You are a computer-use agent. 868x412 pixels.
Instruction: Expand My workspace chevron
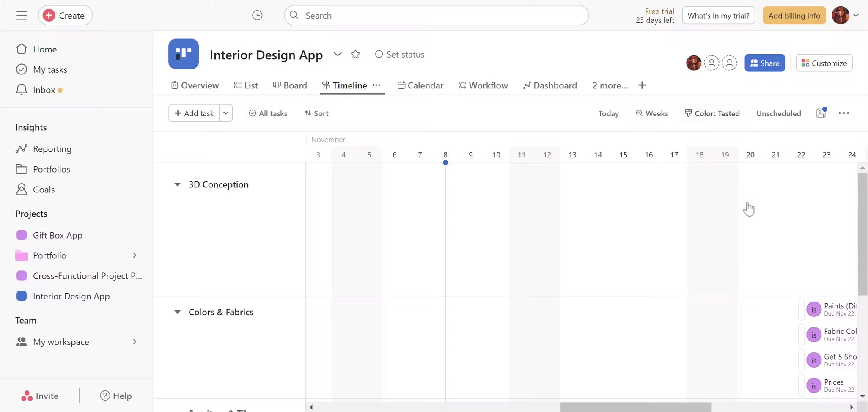135,342
